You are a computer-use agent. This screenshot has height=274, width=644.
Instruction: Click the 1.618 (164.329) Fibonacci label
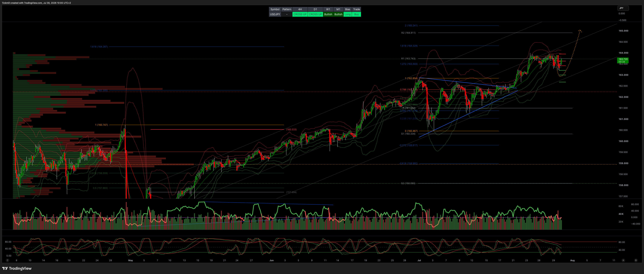409,46
